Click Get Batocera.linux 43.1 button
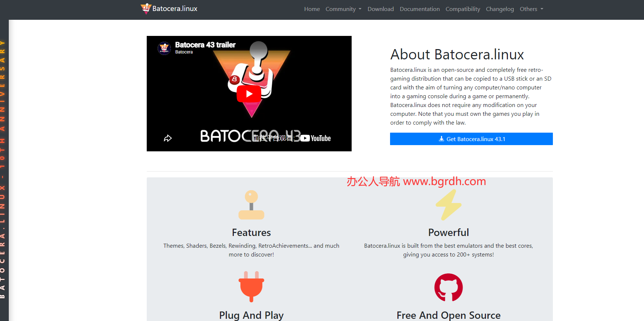The image size is (644, 321). [471, 139]
